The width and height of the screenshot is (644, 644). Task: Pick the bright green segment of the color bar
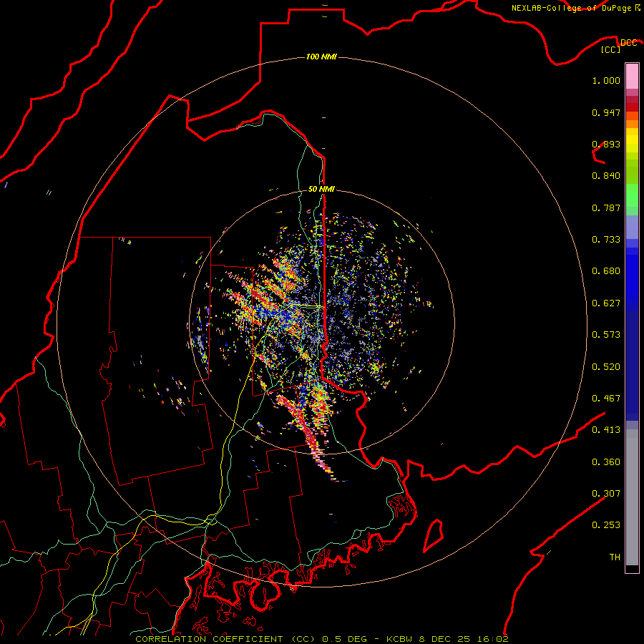coord(632,195)
